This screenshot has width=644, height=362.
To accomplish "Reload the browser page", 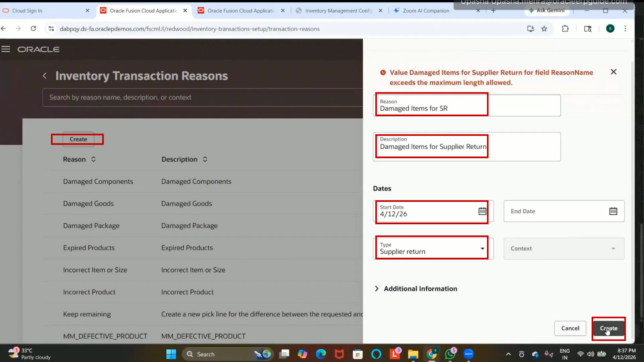I will (33, 28).
